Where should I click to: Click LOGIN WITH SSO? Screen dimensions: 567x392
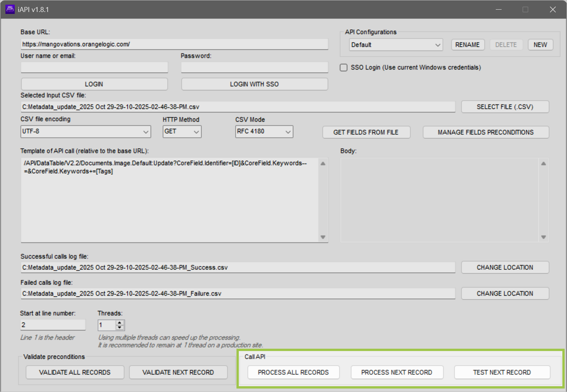(x=254, y=84)
